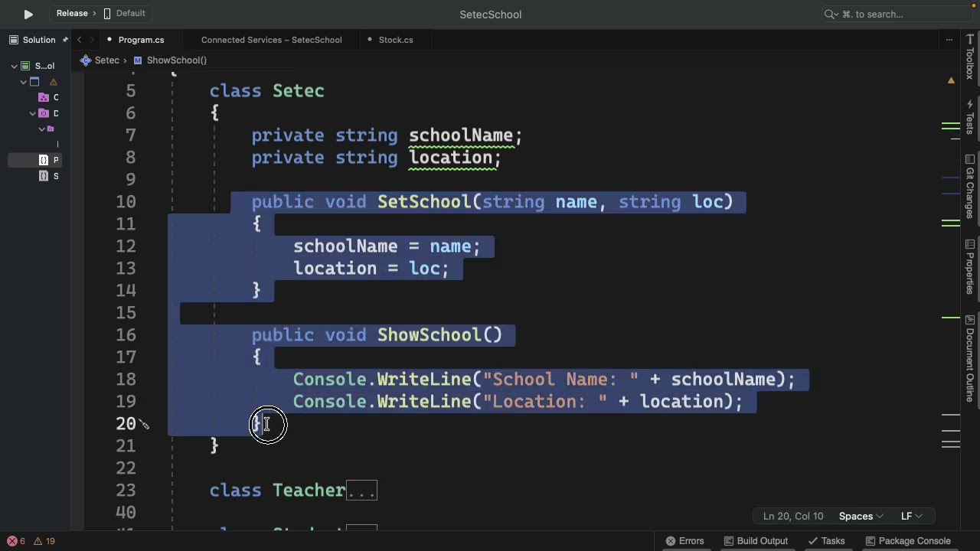The height and width of the screenshot is (551, 980).
Task: Click line number 16 in the gutter
Action: (x=126, y=335)
